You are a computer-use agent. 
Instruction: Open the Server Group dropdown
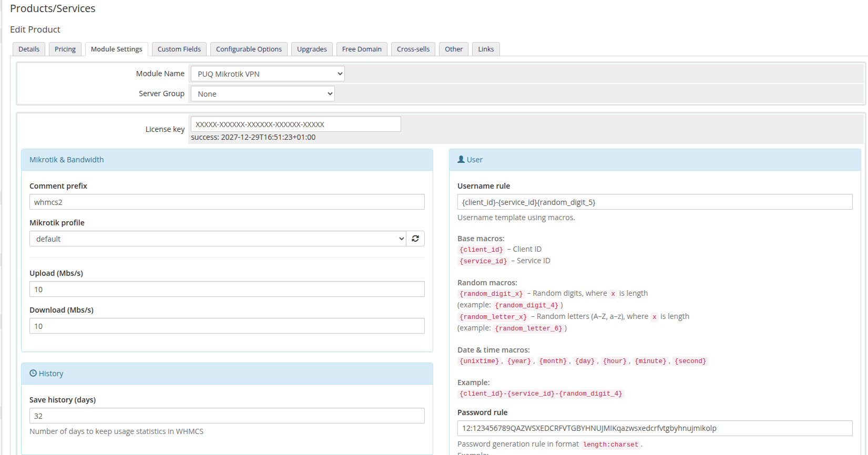pyautogui.click(x=262, y=94)
